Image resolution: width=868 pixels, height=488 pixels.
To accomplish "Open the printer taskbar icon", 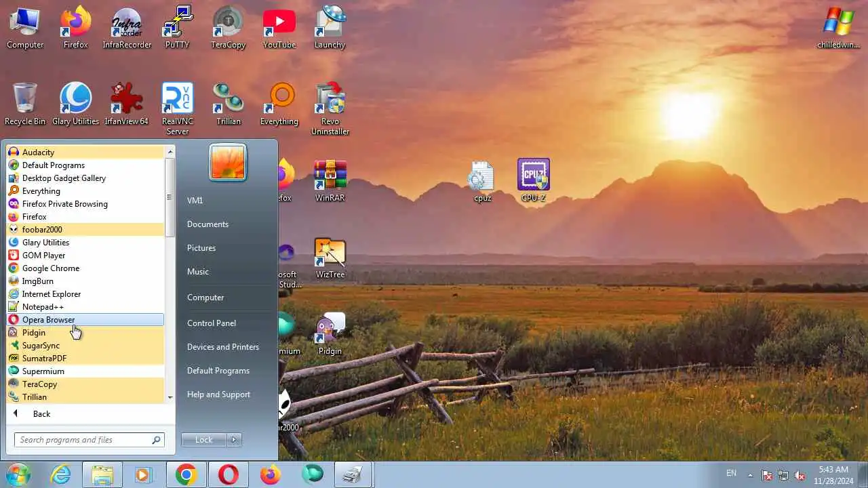I will point(353,475).
